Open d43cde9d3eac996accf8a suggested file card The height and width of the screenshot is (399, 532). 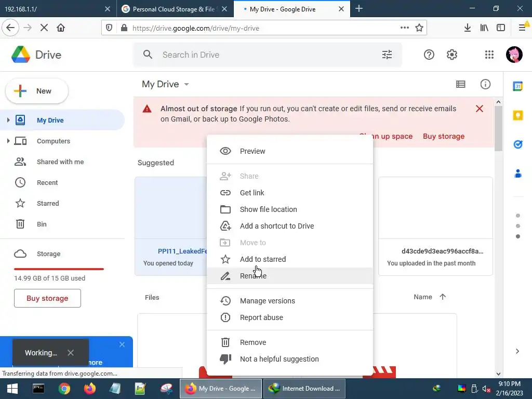coord(435,226)
